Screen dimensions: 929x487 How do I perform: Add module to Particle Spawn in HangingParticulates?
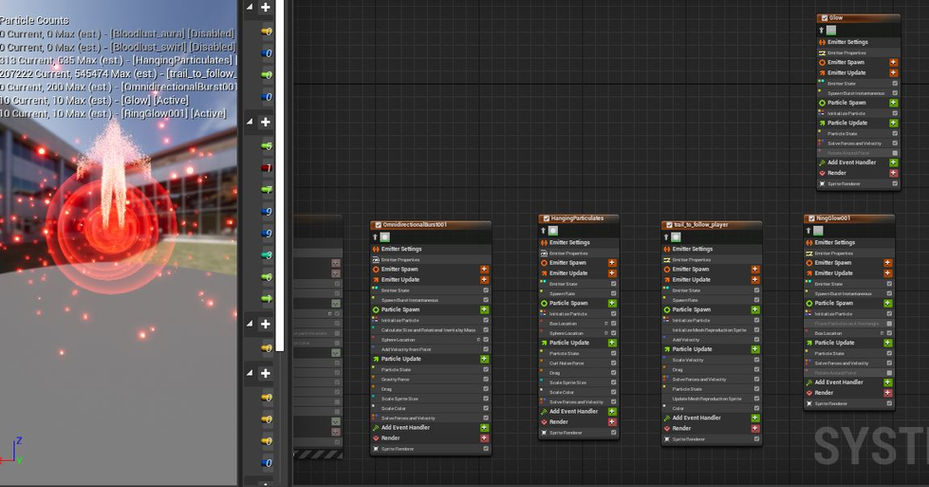click(612, 303)
